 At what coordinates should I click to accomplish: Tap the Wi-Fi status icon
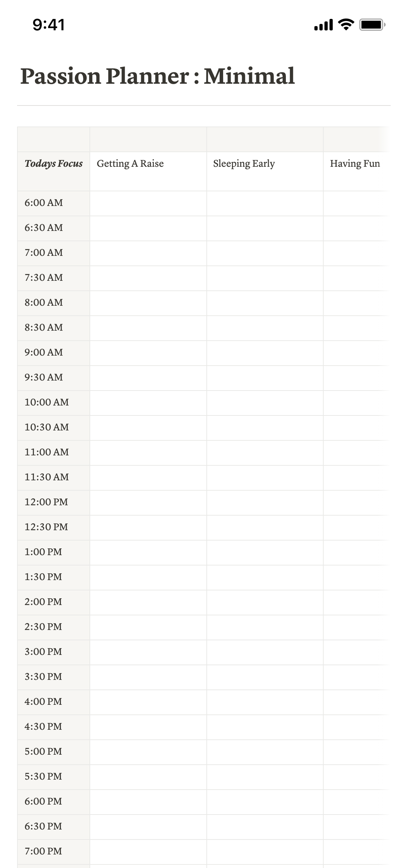(345, 25)
